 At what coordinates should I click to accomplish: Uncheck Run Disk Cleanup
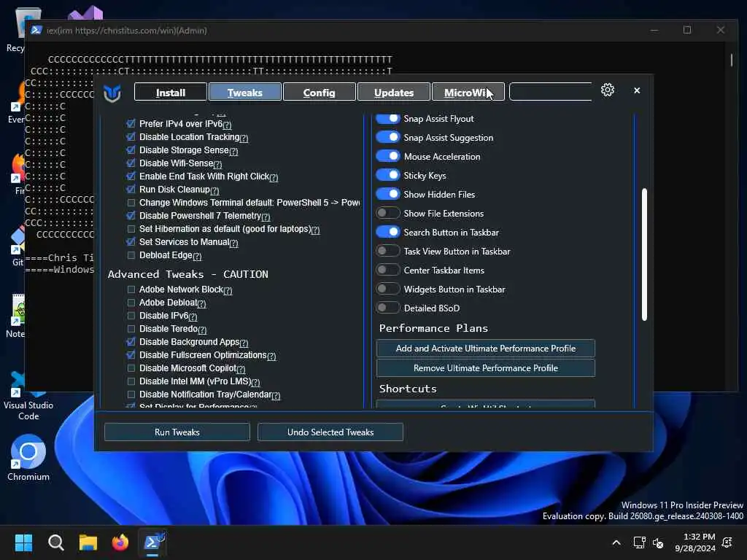click(131, 190)
